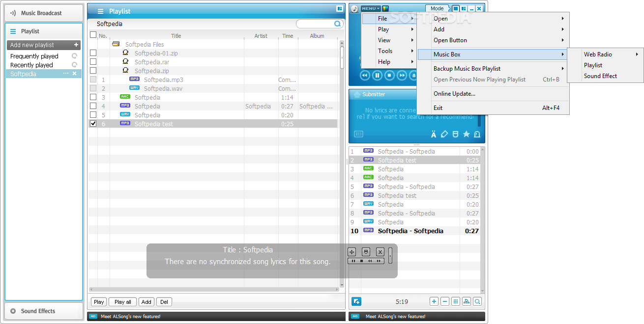The width and height of the screenshot is (644, 324).
Task: Click the star favorite icon in lyrics panel
Action: click(466, 134)
